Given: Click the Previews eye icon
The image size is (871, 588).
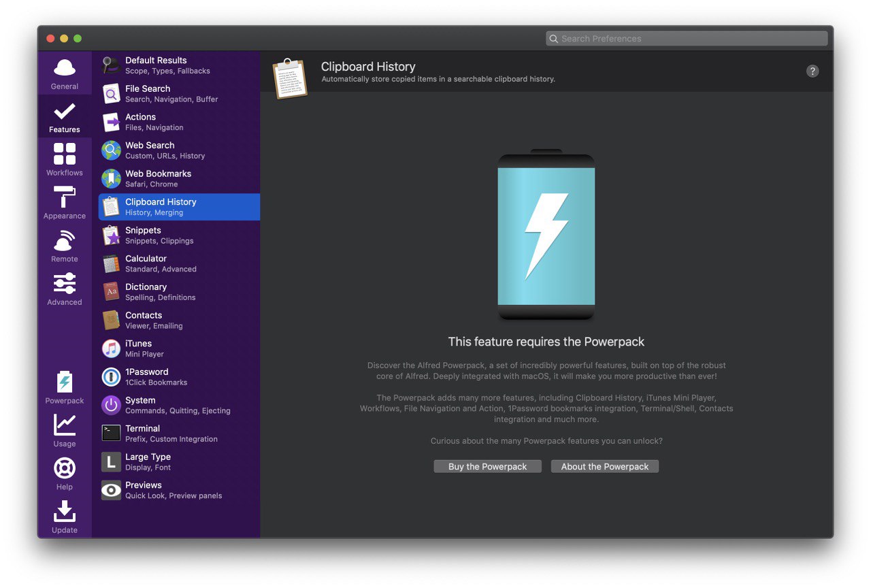Looking at the screenshot, I should click(x=111, y=490).
